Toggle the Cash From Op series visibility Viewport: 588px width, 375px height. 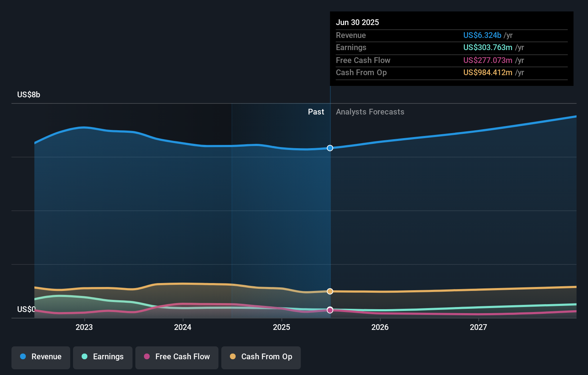coord(261,357)
